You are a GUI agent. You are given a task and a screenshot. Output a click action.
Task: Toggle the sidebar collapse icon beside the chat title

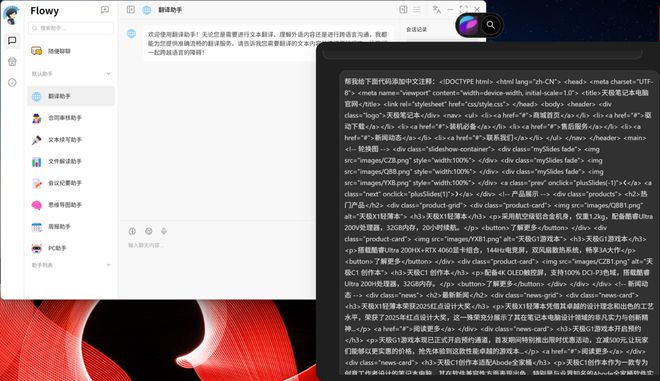[131, 10]
